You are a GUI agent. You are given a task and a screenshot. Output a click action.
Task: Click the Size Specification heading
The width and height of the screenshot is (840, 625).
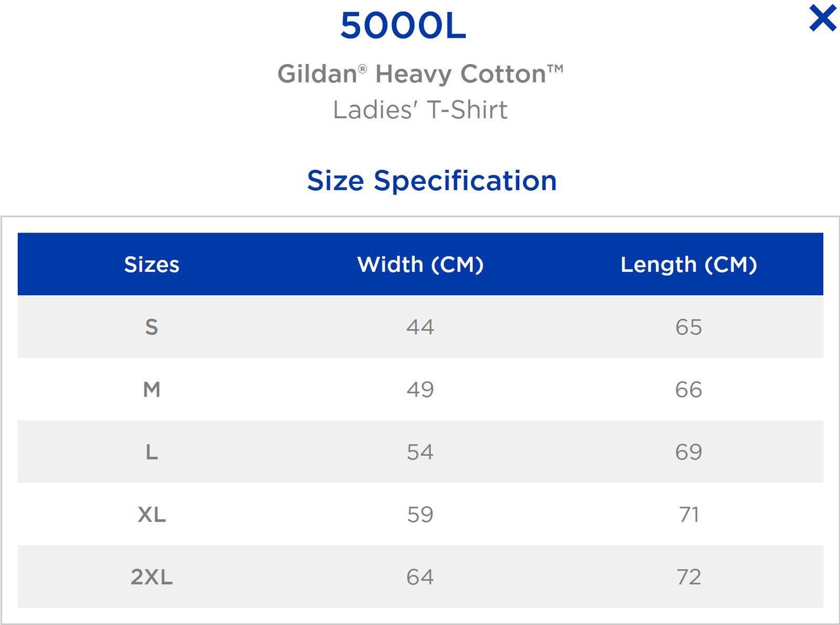432,181
